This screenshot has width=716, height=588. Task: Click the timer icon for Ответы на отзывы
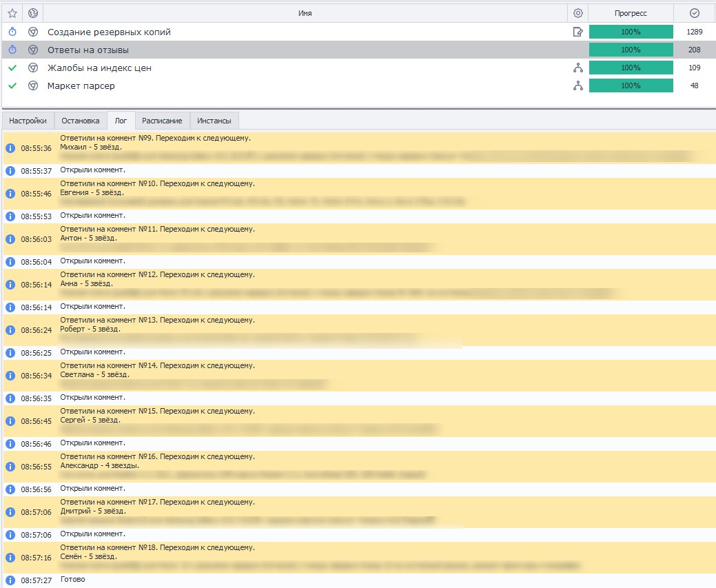12,50
